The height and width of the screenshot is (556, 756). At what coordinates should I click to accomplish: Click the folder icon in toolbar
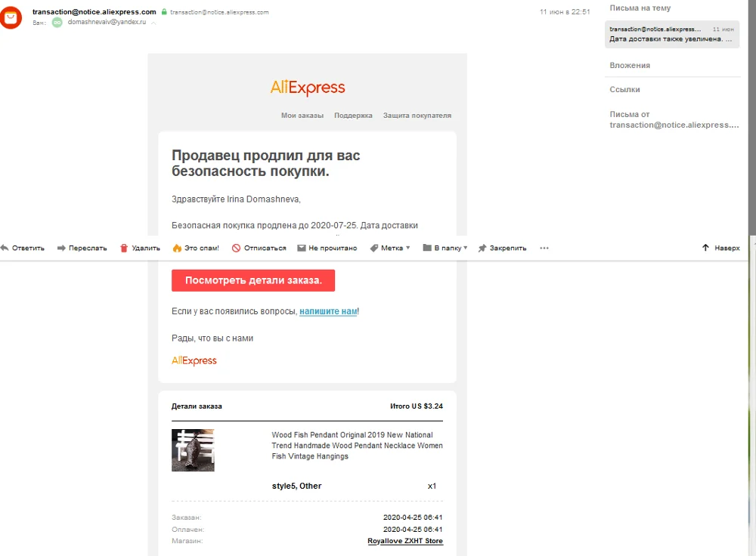point(426,248)
